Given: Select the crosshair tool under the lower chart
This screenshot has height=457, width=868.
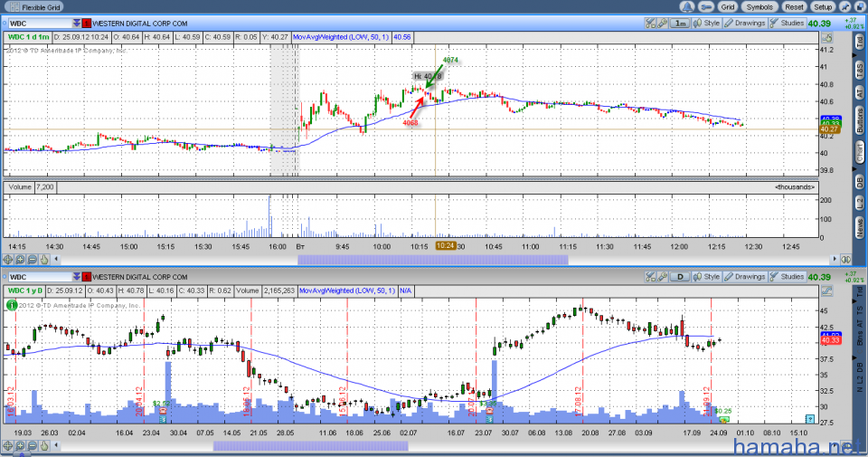Looking at the screenshot, I should pos(8,445).
